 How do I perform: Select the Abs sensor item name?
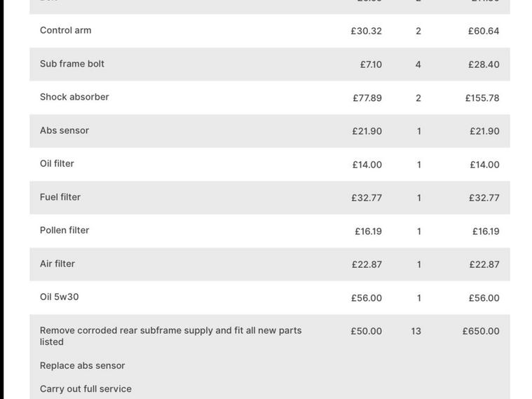tap(64, 130)
